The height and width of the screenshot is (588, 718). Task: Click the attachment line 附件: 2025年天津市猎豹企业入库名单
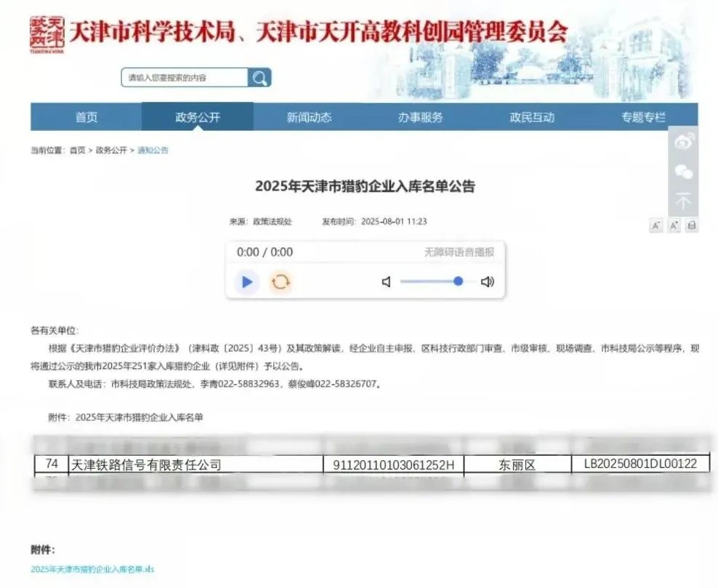pyautogui.click(x=126, y=417)
